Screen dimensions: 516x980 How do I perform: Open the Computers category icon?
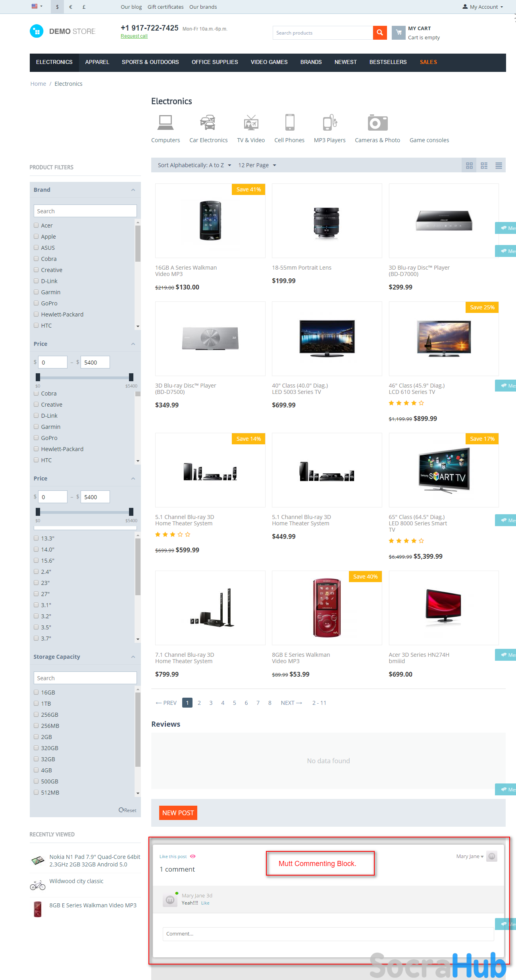[165, 123]
